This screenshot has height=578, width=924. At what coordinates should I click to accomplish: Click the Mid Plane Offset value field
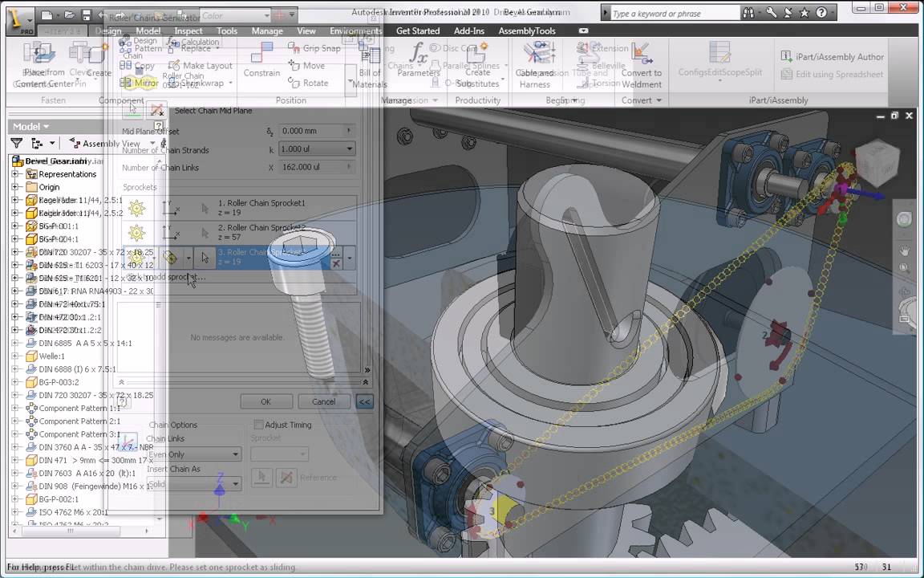pos(316,131)
